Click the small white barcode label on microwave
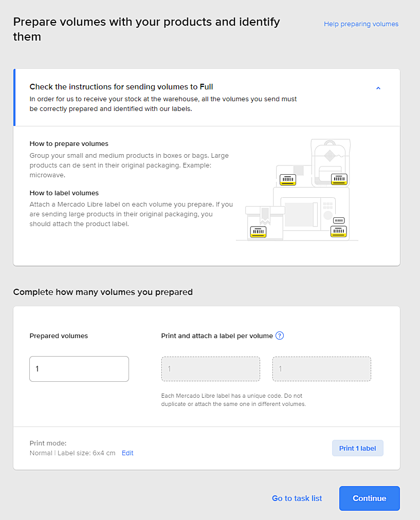The width and height of the screenshot is (420, 520). pyautogui.click(x=339, y=220)
